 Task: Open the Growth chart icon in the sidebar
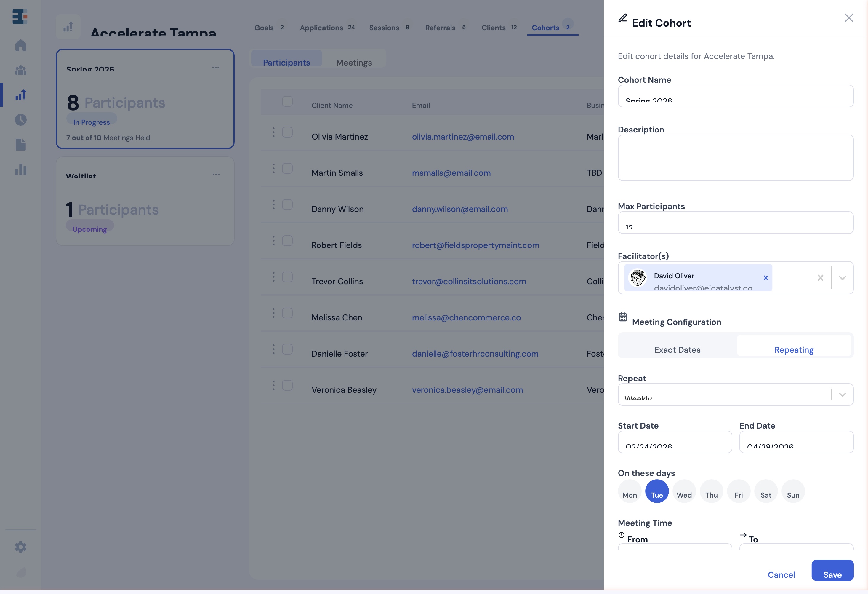point(20,95)
